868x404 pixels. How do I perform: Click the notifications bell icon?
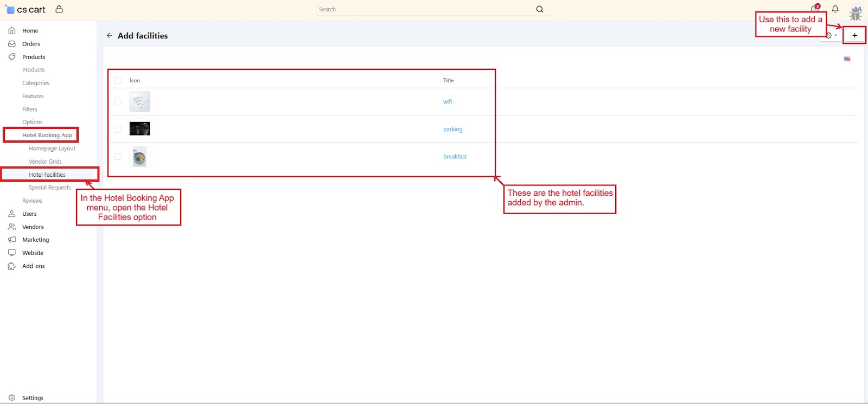(x=835, y=9)
